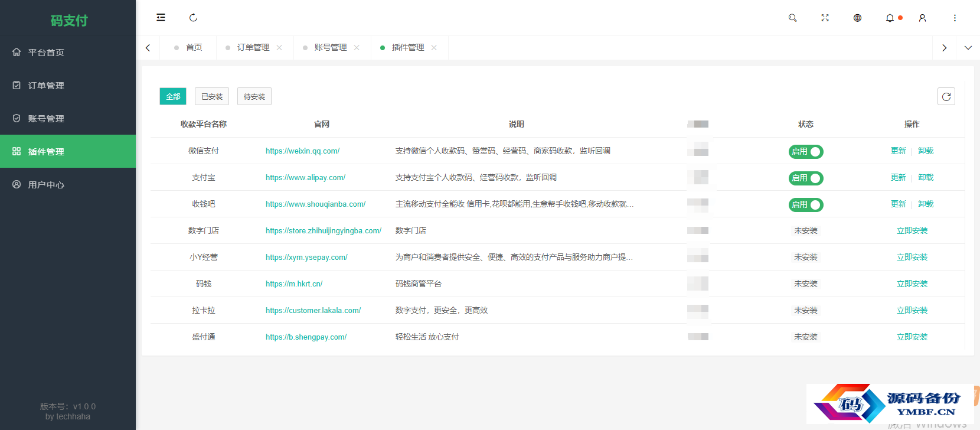Open the search icon in header
The height and width of the screenshot is (430, 980).
tap(793, 18)
